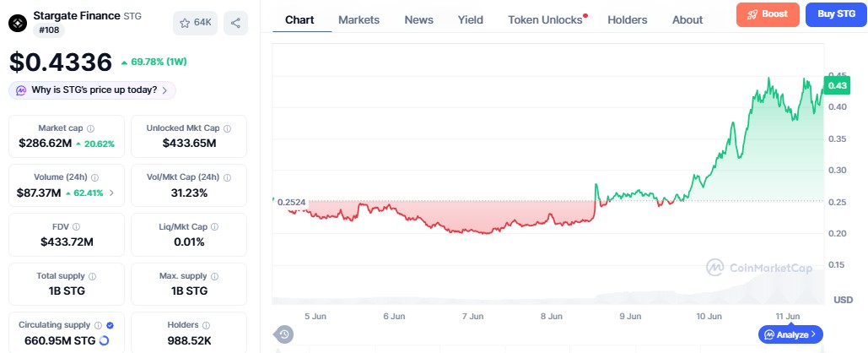The image size is (868, 353).
Task: Click the FDV info icon
Action: click(x=77, y=226)
